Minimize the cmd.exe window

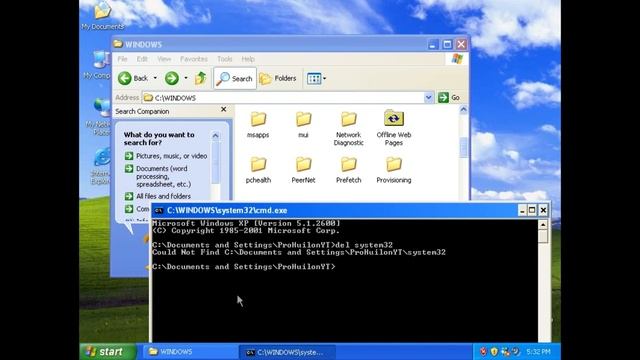click(522, 210)
